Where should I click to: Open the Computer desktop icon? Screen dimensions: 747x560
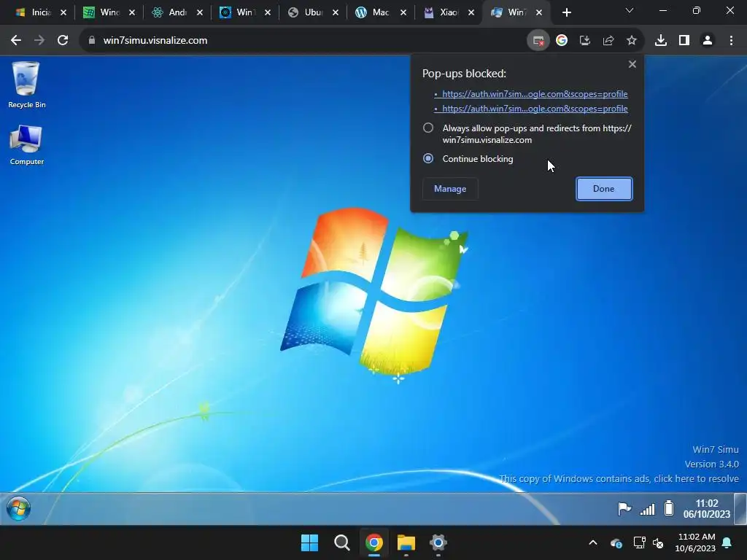tap(26, 145)
